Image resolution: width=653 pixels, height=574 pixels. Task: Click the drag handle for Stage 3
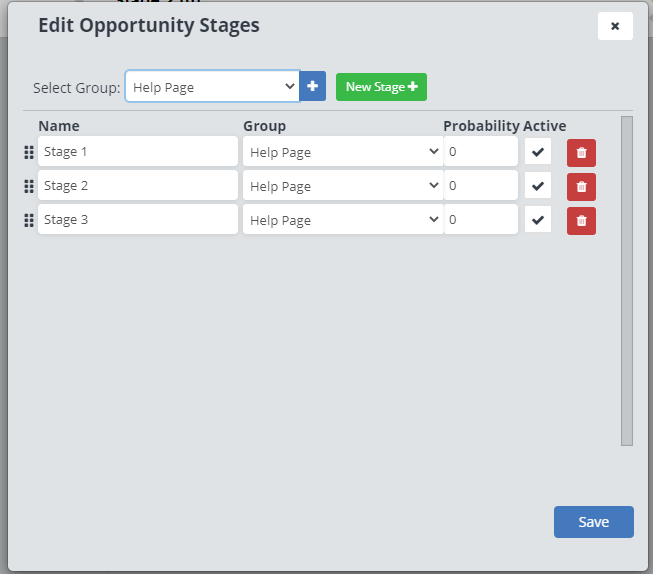pyautogui.click(x=29, y=221)
